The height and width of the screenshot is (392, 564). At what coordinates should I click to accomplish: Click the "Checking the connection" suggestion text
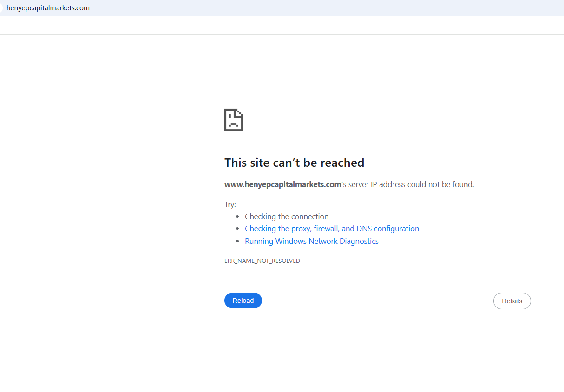click(287, 216)
